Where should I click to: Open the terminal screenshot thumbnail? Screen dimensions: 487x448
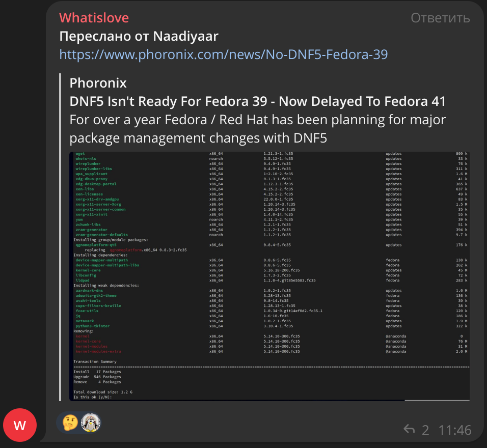pyautogui.click(x=269, y=276)
